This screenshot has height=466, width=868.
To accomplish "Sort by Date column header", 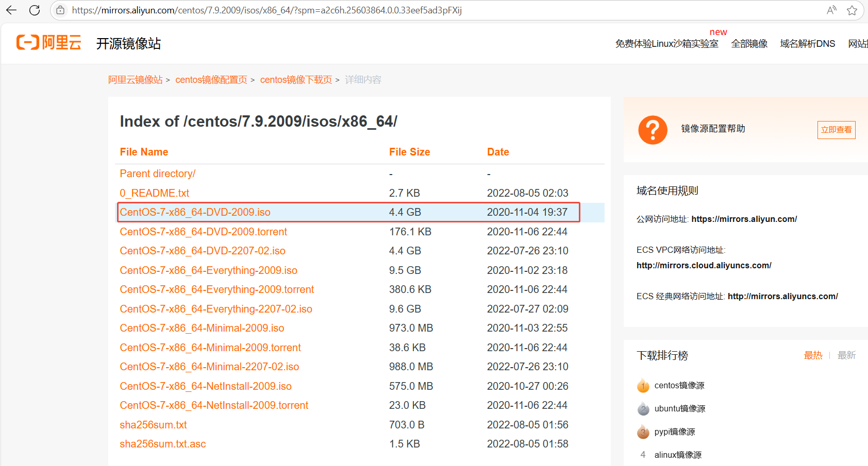I will click(x=498, y=152).
